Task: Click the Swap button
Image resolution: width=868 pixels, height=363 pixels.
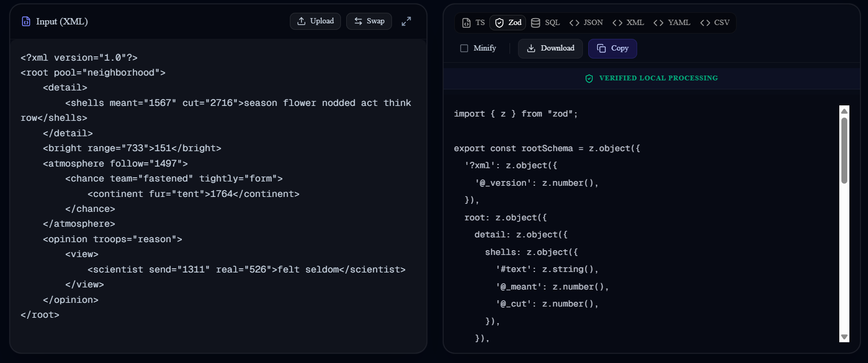Action: click(369, 21)
